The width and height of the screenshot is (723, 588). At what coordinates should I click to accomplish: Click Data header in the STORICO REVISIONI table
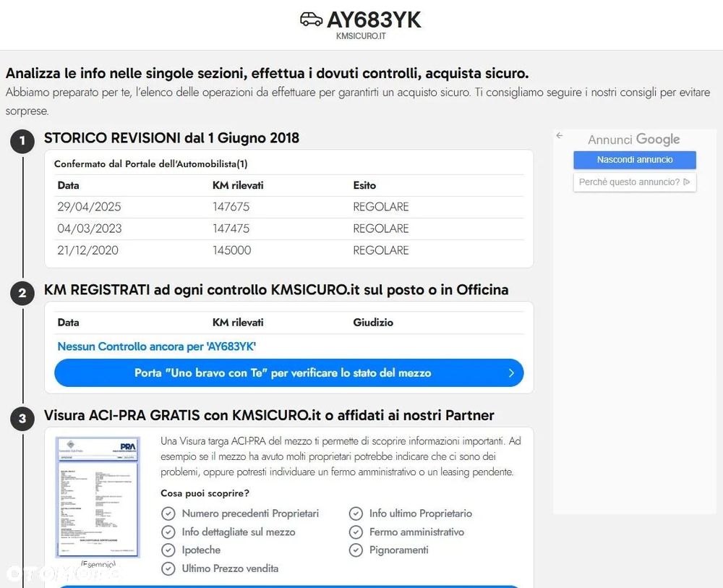tap(68, 185)
